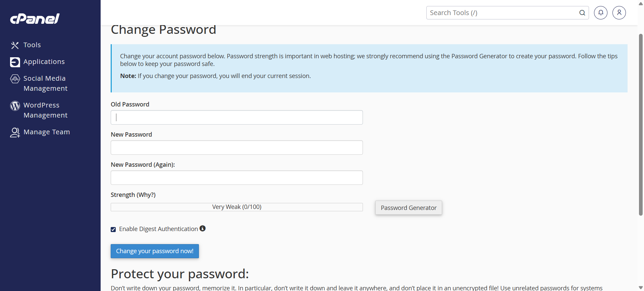Screen dimensions: 644x291
Task: Click the password strength meter bar
Action: click(x=236, y=207)
